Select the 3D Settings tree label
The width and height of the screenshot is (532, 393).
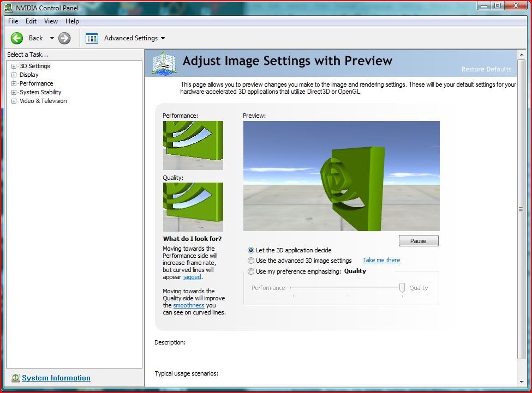35,66
